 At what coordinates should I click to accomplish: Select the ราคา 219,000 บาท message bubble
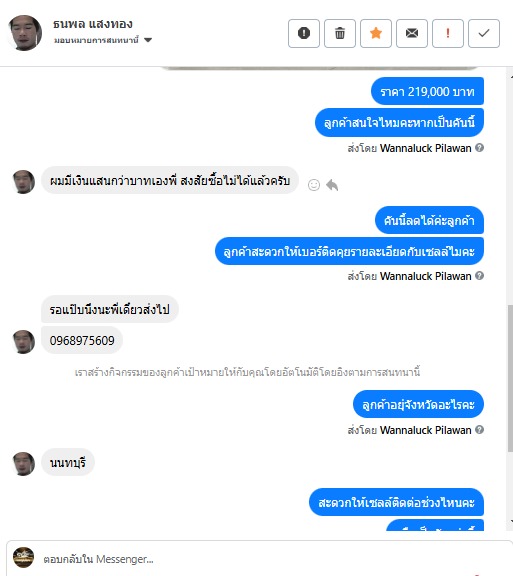click(427, 91)
